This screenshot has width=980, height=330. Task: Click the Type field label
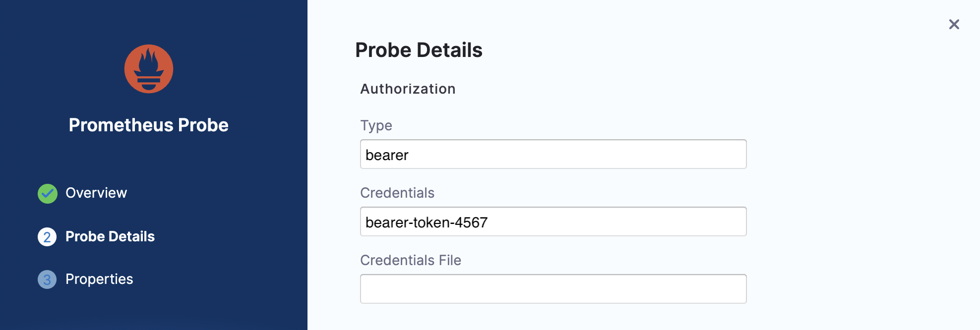pos(376,126)
